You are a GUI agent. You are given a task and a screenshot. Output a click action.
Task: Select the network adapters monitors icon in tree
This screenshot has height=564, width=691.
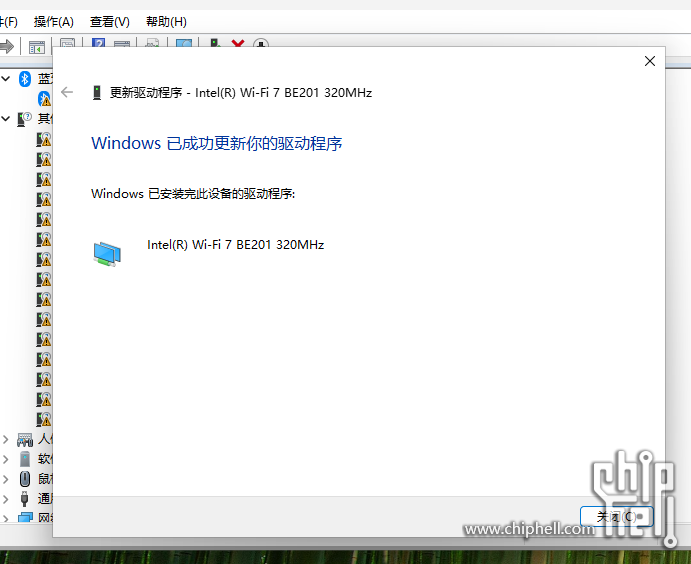25,517
